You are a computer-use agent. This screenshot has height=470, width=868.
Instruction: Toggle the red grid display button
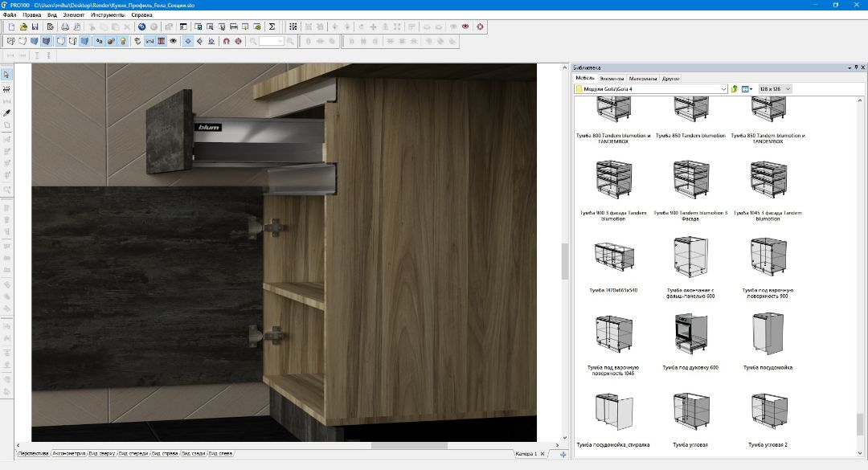[x=161, y=41]
